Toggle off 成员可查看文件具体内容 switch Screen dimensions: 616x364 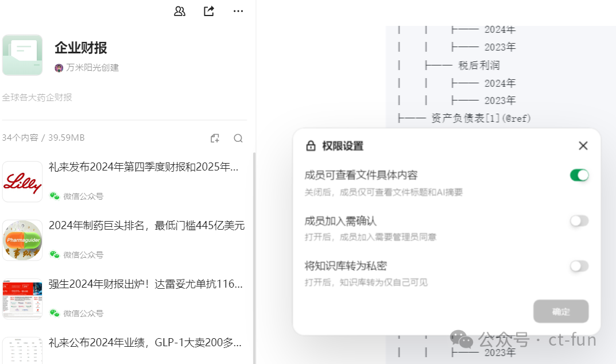[579, 175]
